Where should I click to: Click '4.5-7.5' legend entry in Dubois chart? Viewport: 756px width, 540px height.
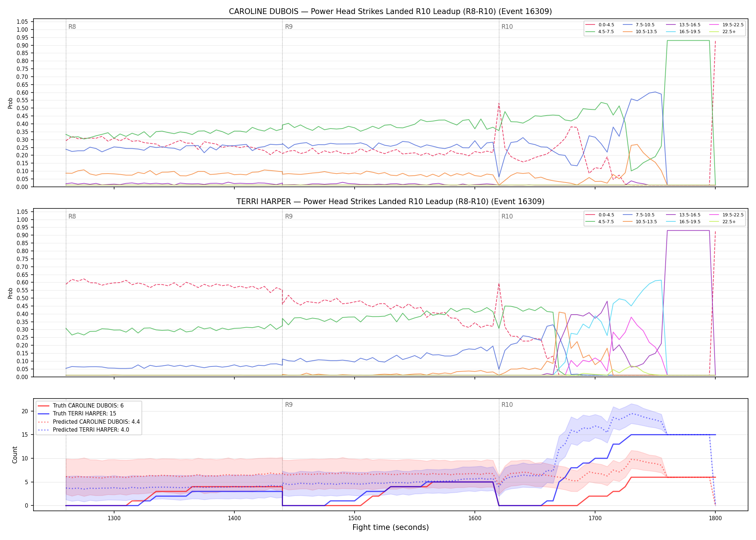[600, 32]
